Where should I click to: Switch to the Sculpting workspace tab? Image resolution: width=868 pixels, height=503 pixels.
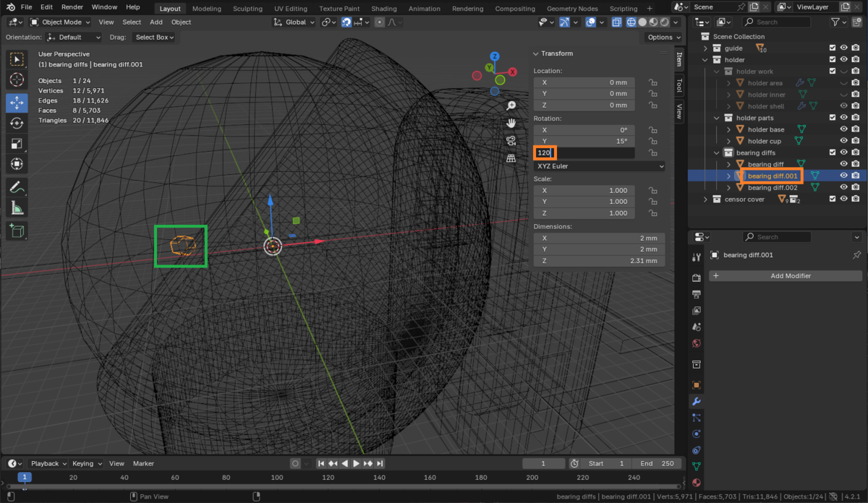(x=247, y=9)
